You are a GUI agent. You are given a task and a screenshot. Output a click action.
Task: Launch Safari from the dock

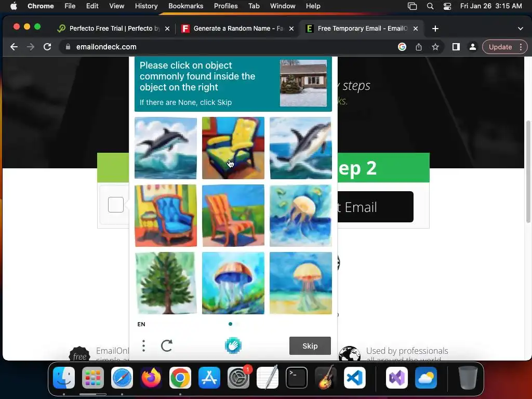[x=122, y=378]
